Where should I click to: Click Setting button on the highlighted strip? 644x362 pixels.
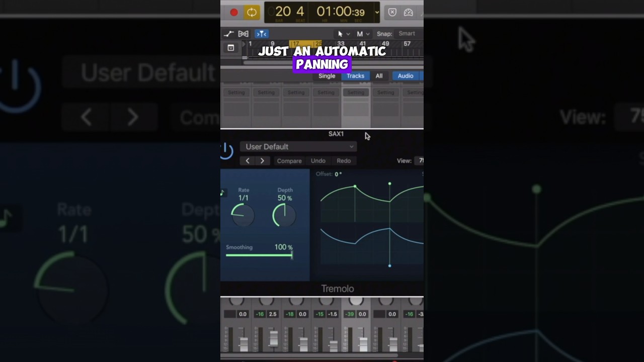(356, 93)
